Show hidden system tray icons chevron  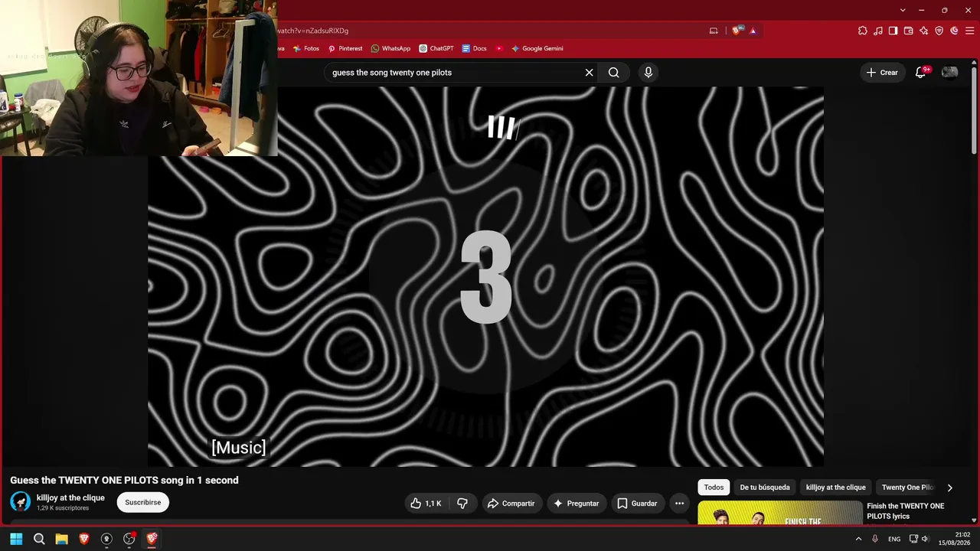pos(858,539)
